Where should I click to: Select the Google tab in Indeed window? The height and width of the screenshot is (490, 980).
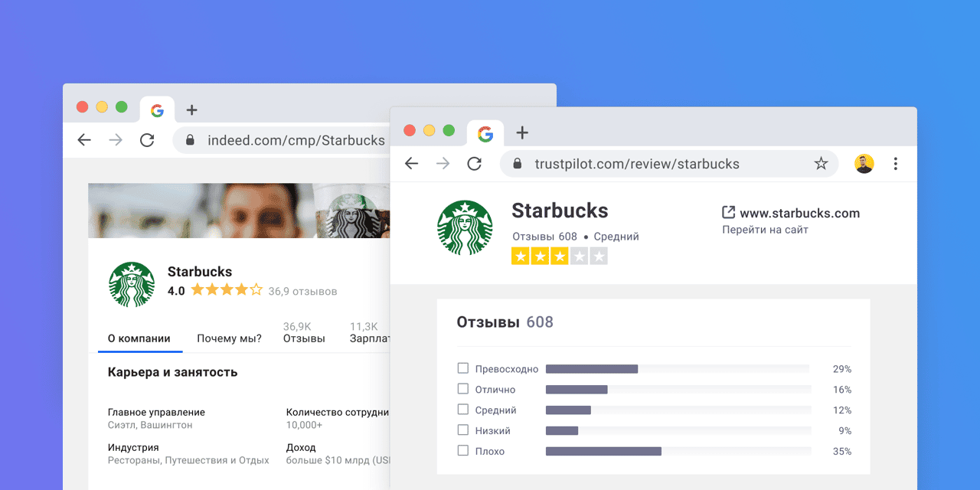click(157, 110)
